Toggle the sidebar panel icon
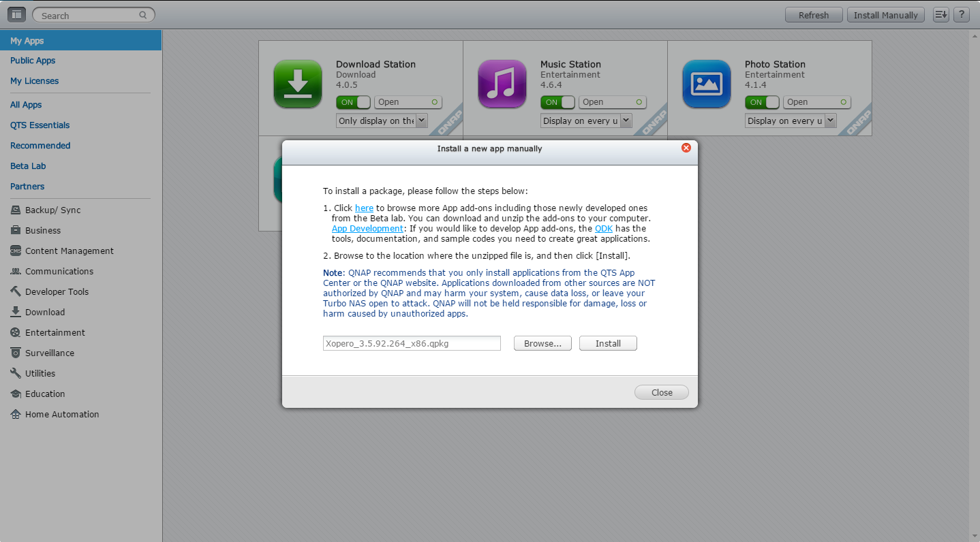Image resolution: width=980 pixels, height=542 pixels. tap(17, 14)
